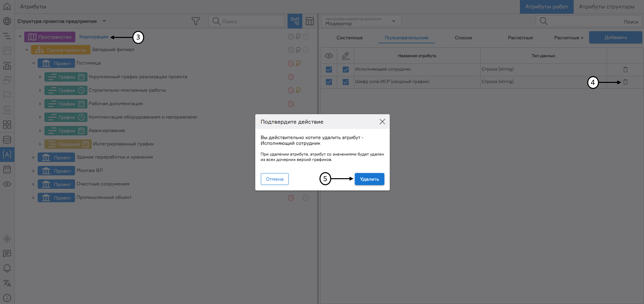644x304 pixels.
Task: Collapse the Гостиница project node
Action: pos(33,63)
